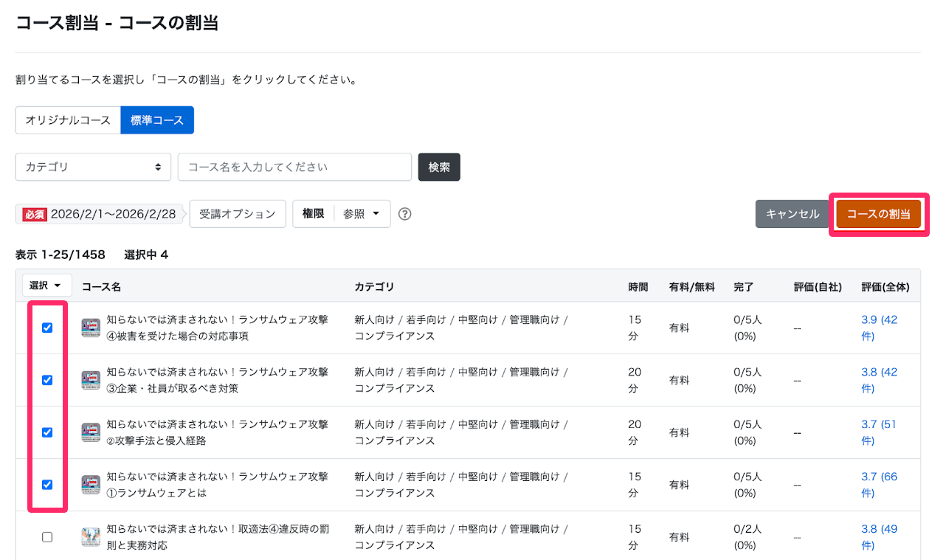Check the 取適法④違反時の罰則と実務対応 course checkbox
The height and width of the screenshot is (560, 946).
[x=47, y=537]
